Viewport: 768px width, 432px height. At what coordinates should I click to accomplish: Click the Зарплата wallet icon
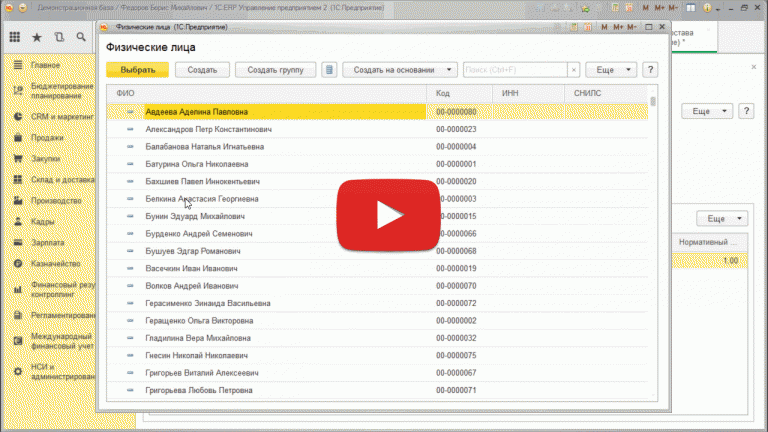18,242
